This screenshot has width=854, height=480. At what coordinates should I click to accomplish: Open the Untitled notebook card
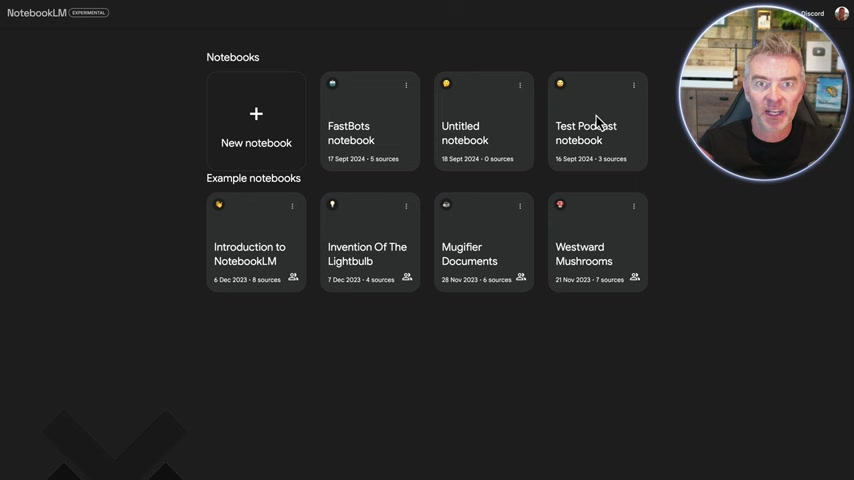[x=484, y=121]
